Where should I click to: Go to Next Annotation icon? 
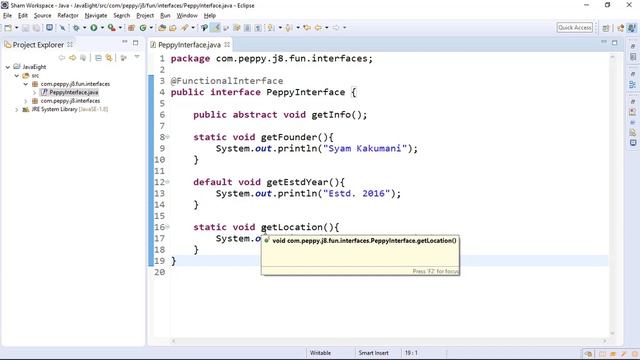pos(271,28)
